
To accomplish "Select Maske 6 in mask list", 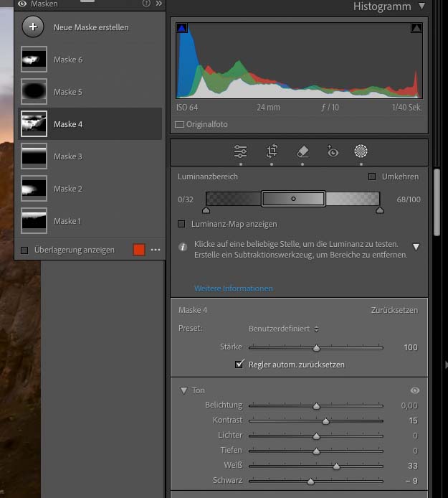I will [x=68, y=60].
